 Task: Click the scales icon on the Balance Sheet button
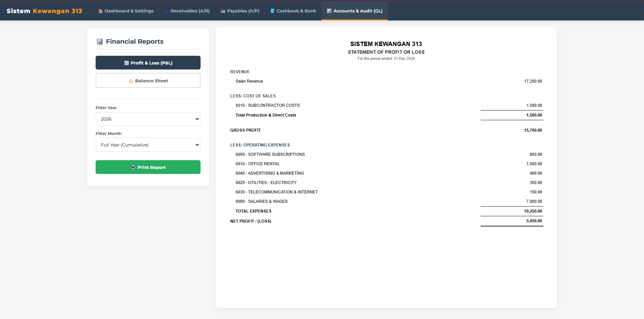pyautogui.click(x=131, y=81)
